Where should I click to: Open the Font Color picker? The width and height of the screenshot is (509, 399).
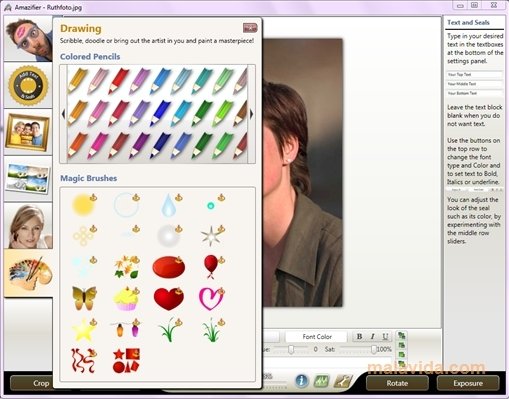pos(317,337)
